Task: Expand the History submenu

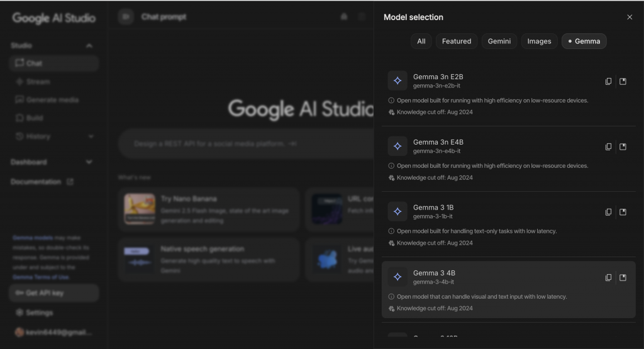Action: pos(91,136)
